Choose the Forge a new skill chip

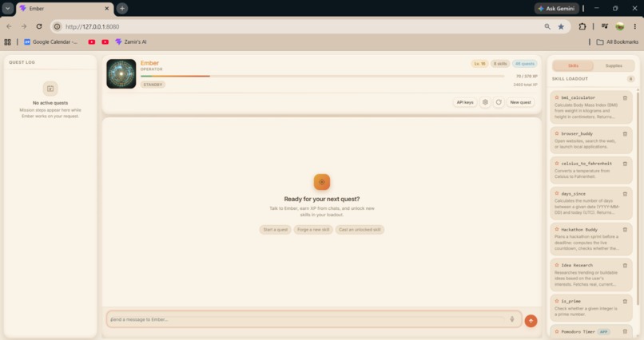click(313, 230)
